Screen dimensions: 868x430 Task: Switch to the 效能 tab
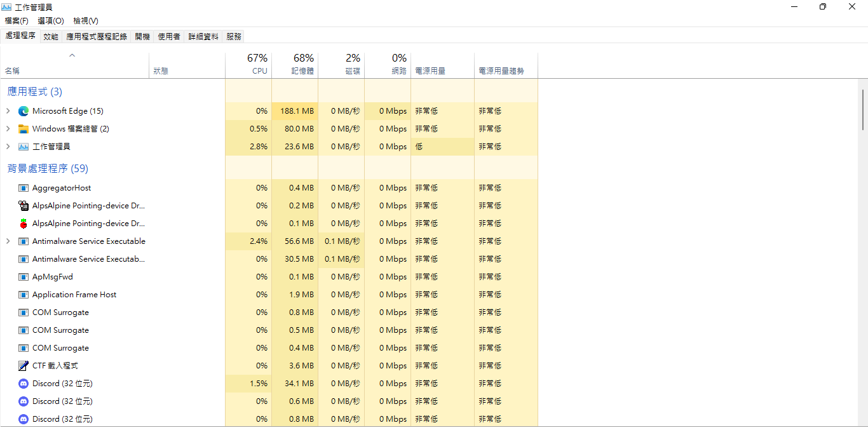coord(50,36)
